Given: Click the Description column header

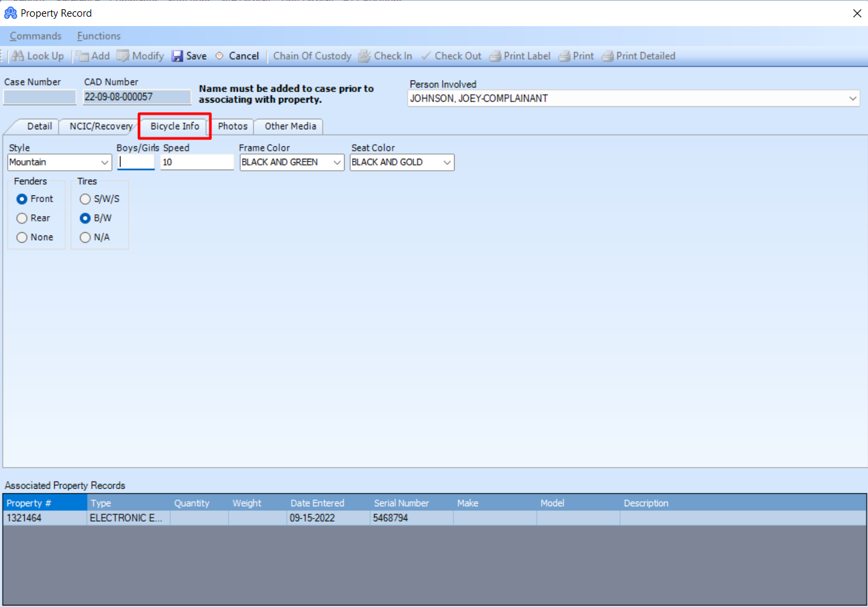Looking at the screenshot, I should pyautogui.click(x=743, y=503).
